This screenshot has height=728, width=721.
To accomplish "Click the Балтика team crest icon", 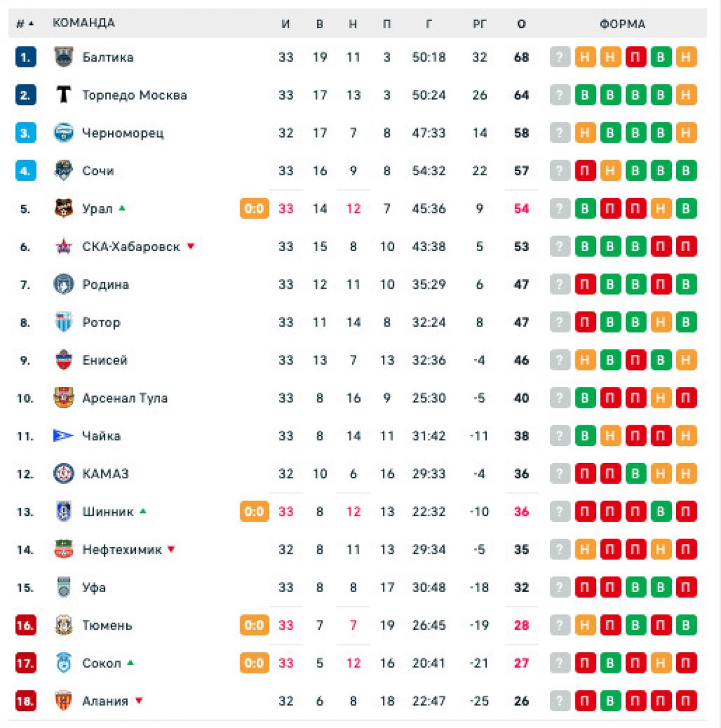I will pos(64,57).
